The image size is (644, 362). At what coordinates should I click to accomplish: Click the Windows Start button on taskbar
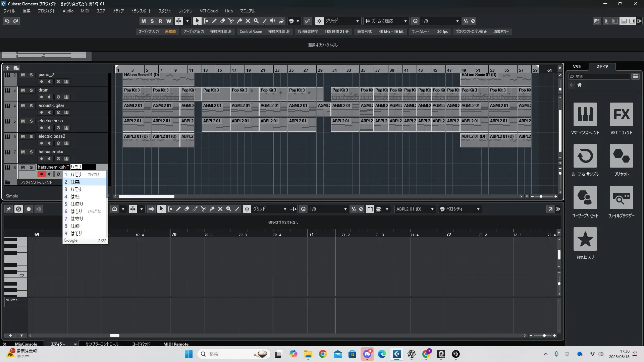pyautogui.click(x=189, y=354)
